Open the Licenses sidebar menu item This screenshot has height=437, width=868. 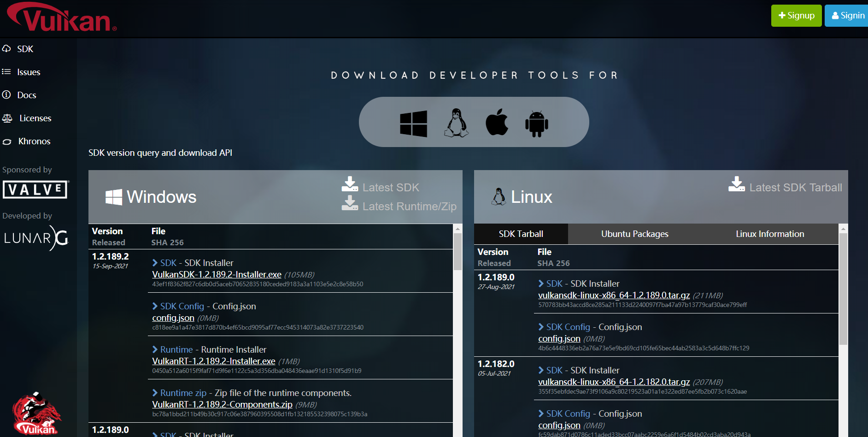coord(35,118)
